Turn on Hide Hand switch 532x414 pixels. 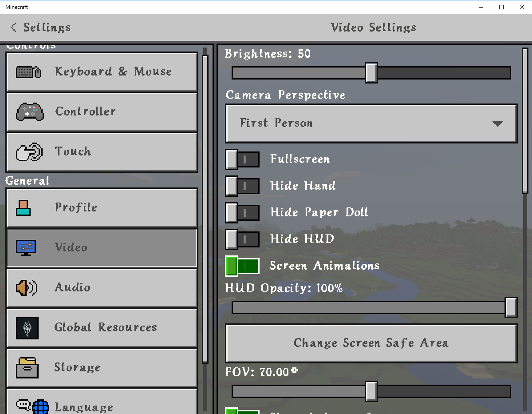coord(242,186)
